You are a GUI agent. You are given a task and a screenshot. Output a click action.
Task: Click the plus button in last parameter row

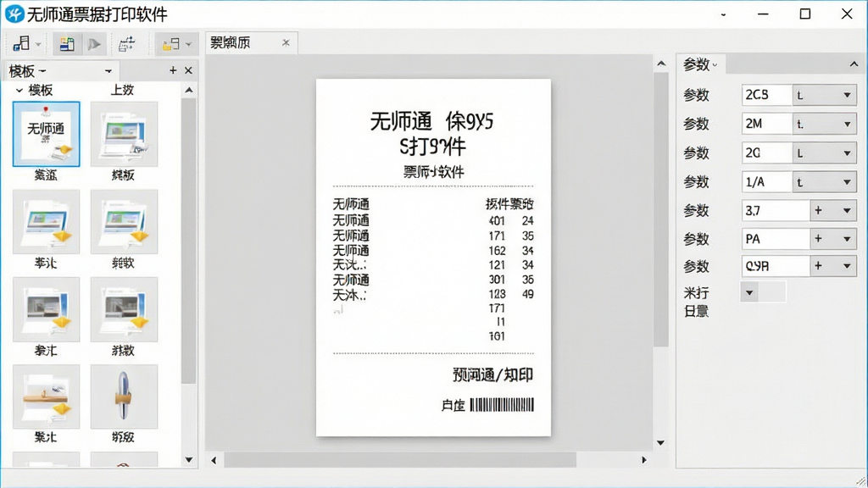pos(818,265)
